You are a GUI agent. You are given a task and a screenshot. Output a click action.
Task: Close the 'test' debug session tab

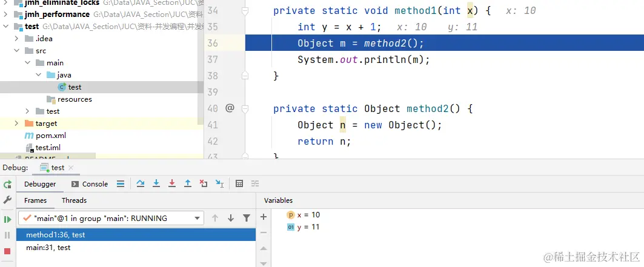click(71, 167)
